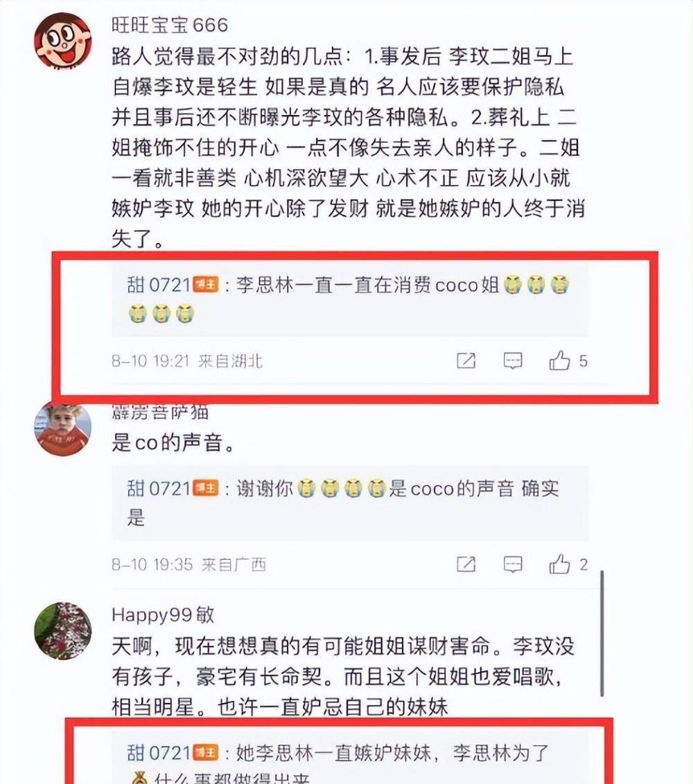Tap the 博主 badge in the 谢谢你 reply
693x784 pixels.
click(206, 488)
